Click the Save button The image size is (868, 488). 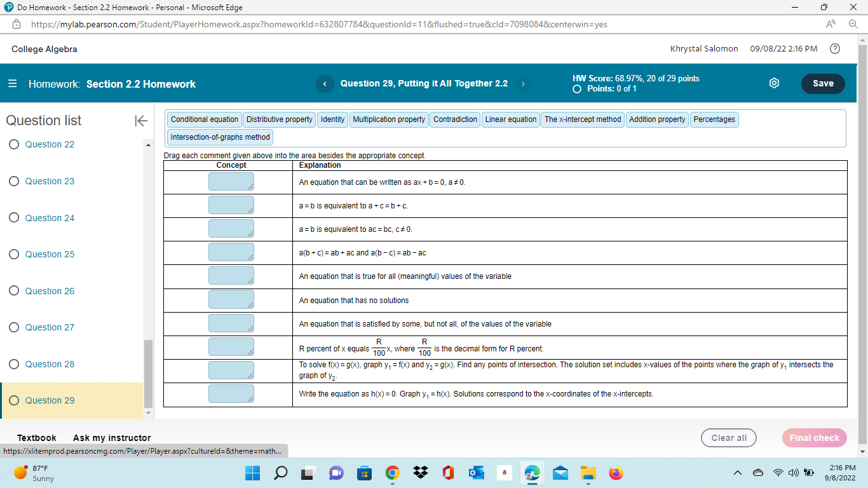click(x=823, y=83)
